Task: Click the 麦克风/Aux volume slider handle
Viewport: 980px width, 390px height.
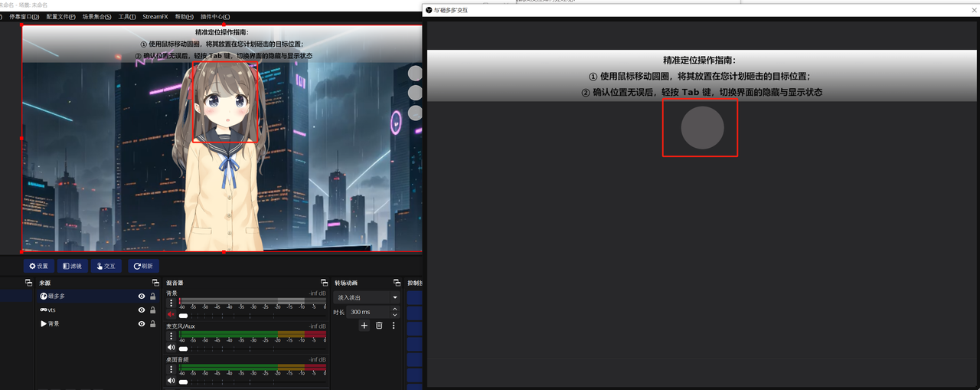Action: click(183, 349)
